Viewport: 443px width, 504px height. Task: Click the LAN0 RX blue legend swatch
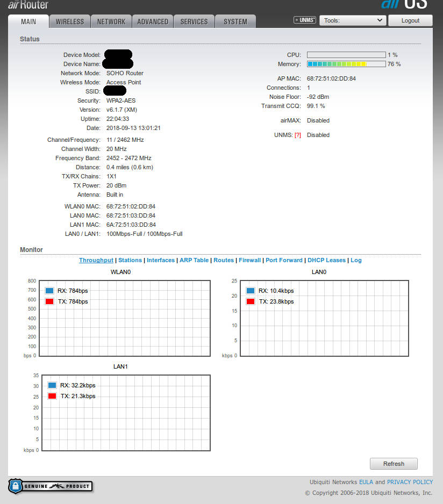point(251,291)
